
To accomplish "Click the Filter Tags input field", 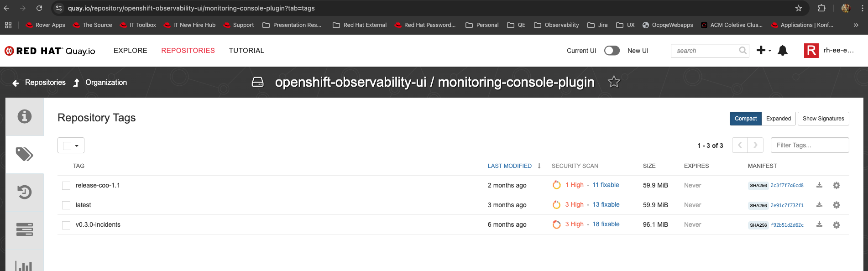I will (x=809, y=145).
